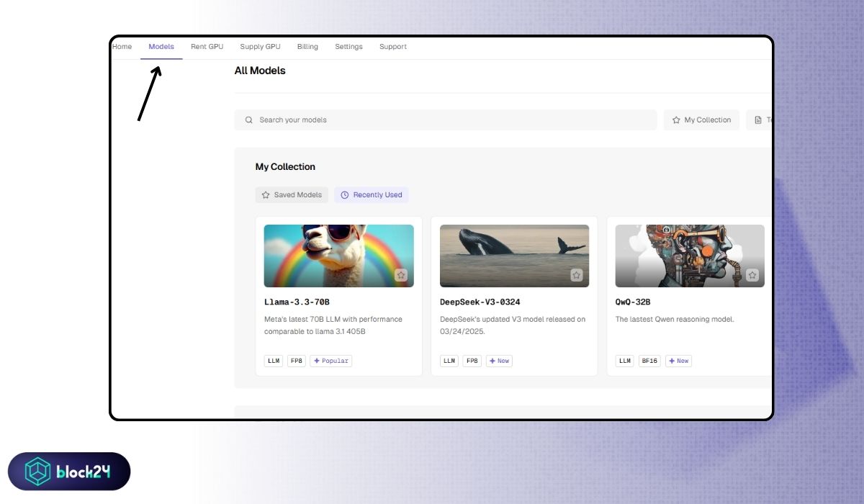The width and height of the screenshot is (864, 504).
Task: Click the FP8 tag on DeepSeek-V3-0324
Action: tap(472, 361)
